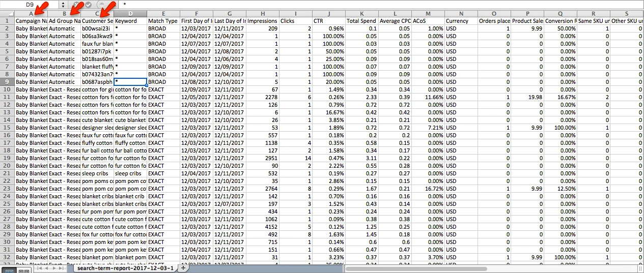
Task: Go to last sheet navigation arrow
Action: click(x=62, y=268)
